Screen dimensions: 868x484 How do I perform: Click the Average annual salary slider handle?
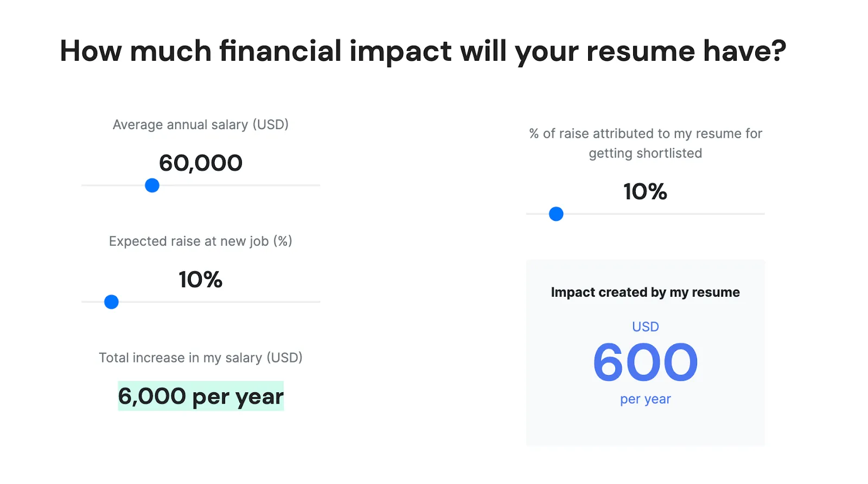click(x=152, y=186)
